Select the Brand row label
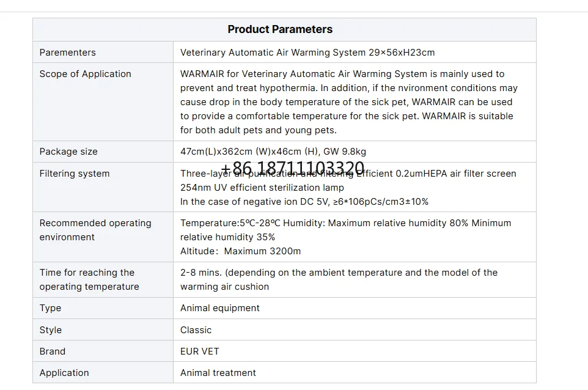The width and height of the screenshot is (588, 390). tap(53, 351)
